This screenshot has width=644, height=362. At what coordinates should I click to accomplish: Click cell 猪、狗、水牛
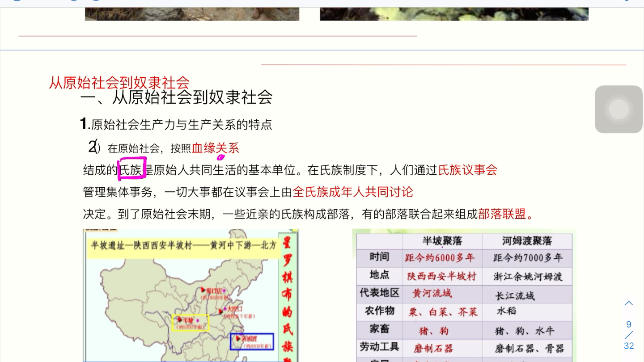pos(525,331)
